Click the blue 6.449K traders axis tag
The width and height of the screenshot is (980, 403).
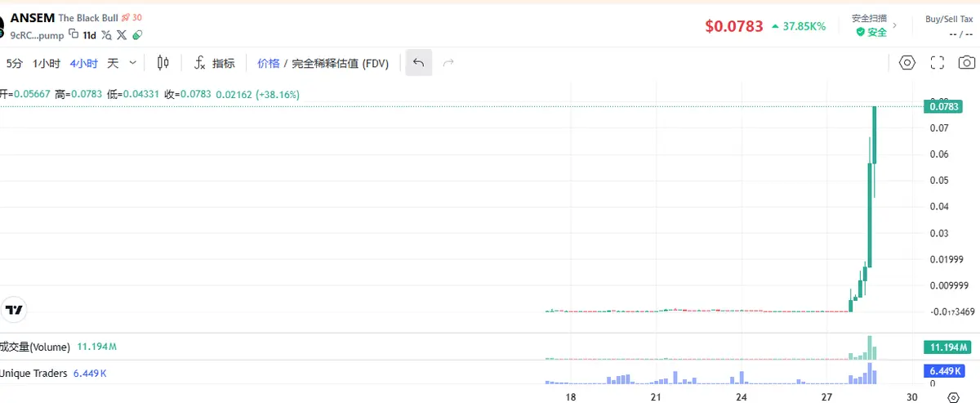(x=946, y=372)
